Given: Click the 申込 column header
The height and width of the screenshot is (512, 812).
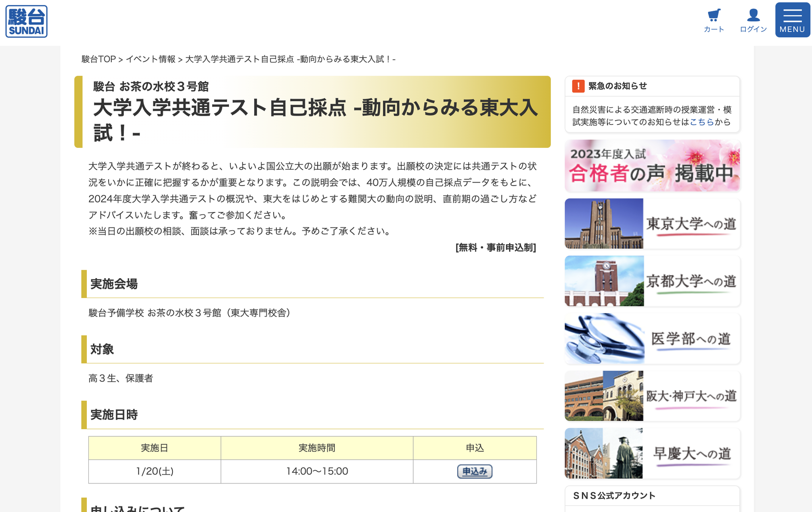Looking at the screenshot, I should [x=475, y=448].
